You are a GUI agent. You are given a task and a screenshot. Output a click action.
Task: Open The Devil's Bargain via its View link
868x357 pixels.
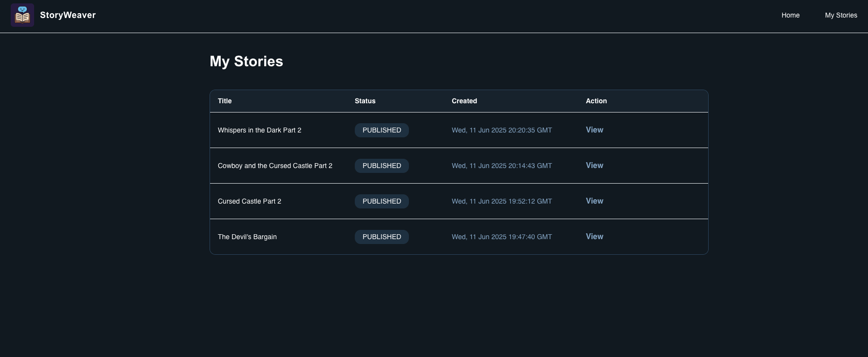594,237
